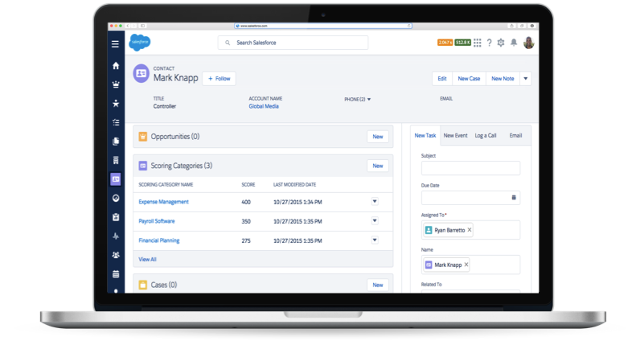Open Leads star-person icon in sidebar
Image resolution: width=644 pixels, height=345 pixels.
[x=116, y=103]
